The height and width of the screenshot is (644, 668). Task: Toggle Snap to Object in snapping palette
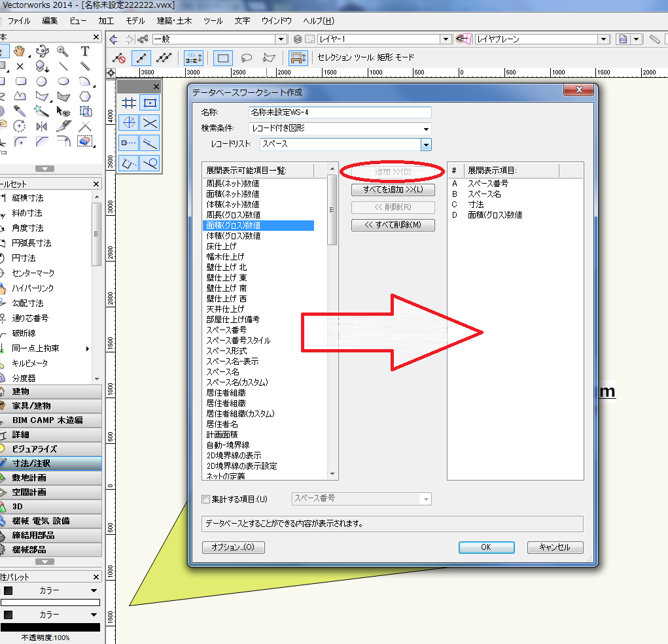click(150, 103)
